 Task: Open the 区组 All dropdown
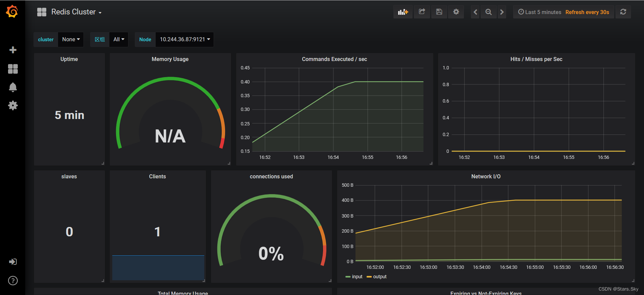[119, 40]
